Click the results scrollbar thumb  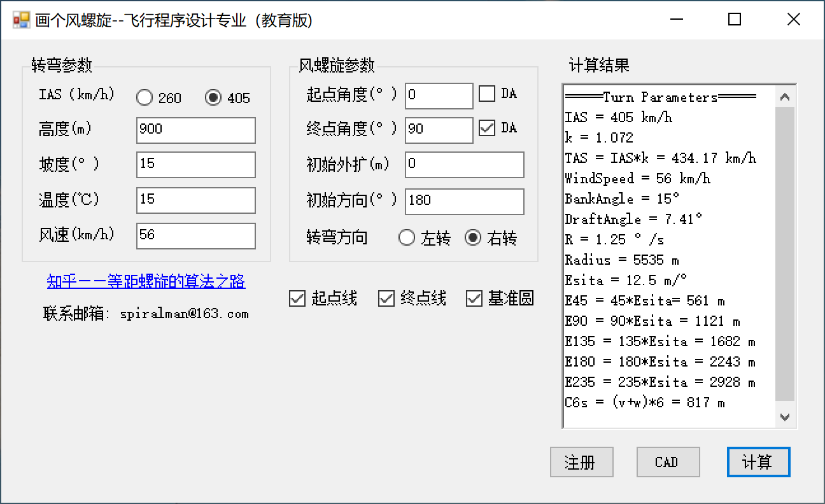point(785,253)
